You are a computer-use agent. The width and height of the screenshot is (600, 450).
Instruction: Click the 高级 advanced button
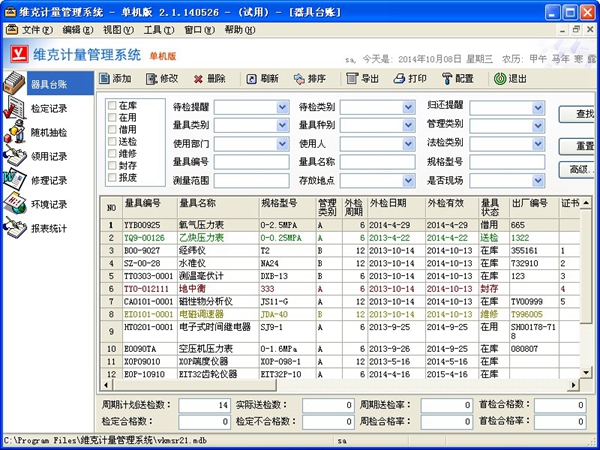577,170
